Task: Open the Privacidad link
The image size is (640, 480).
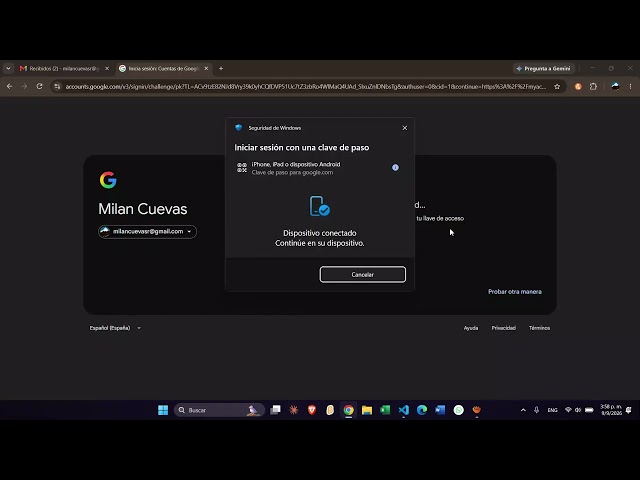Action: pos(503,328)
